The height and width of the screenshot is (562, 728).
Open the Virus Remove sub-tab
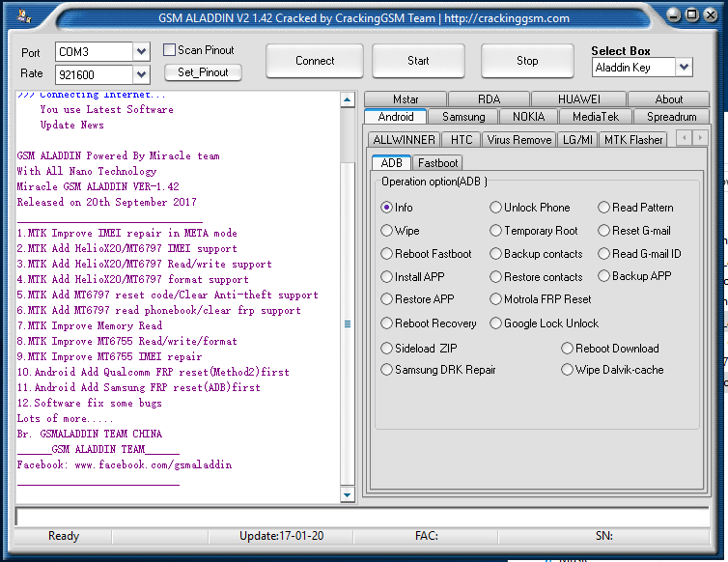point(519,140)
